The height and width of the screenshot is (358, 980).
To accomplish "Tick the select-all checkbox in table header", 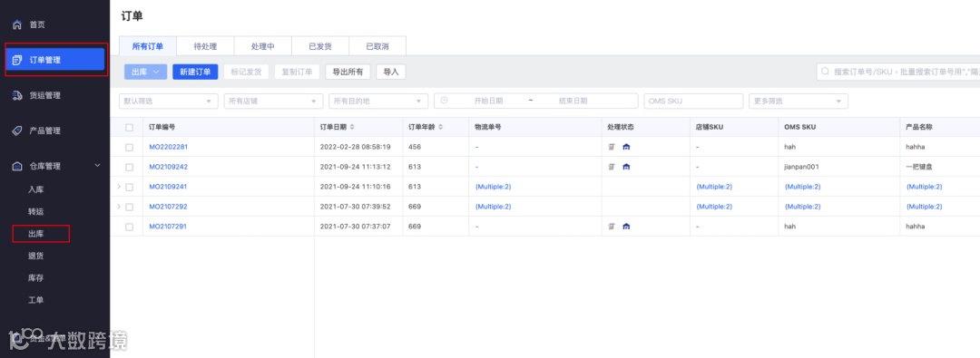I will (x=130, y=128).
